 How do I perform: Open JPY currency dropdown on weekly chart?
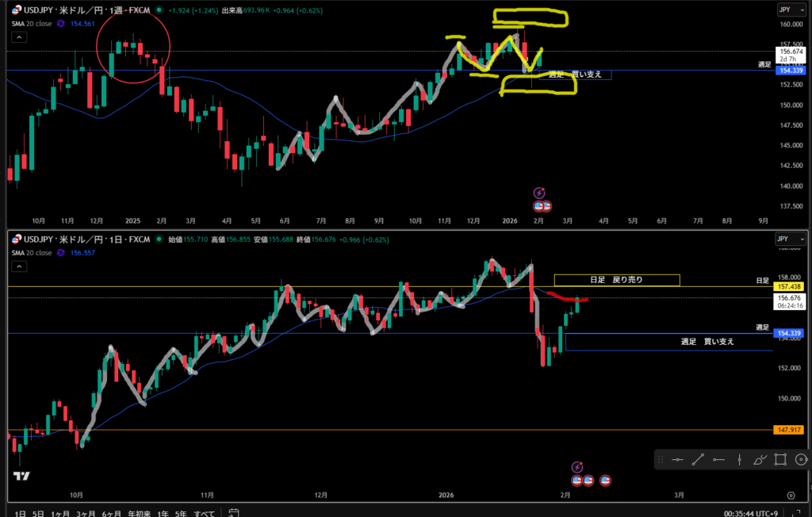[786, 10]
